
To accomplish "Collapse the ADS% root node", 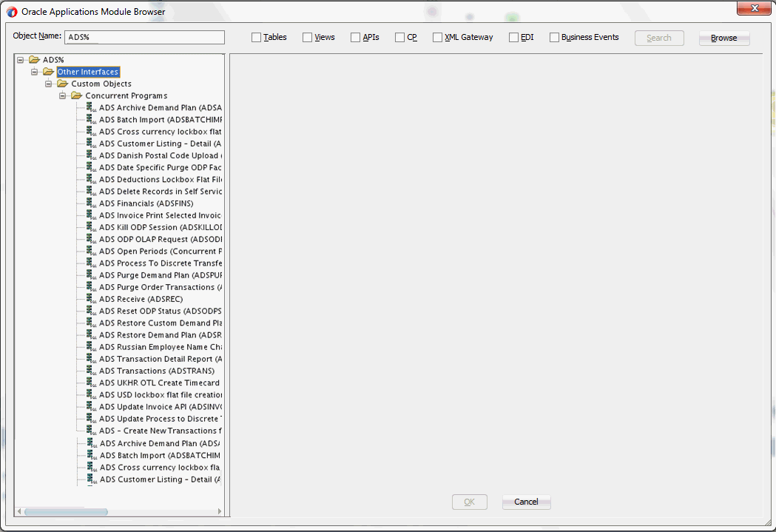I will coord(20,59).
